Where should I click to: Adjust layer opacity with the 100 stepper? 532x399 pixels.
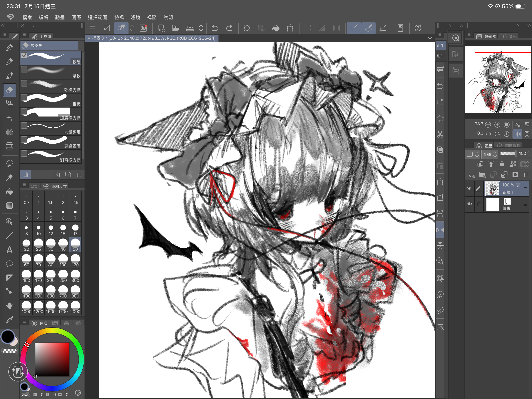[528, 154]
